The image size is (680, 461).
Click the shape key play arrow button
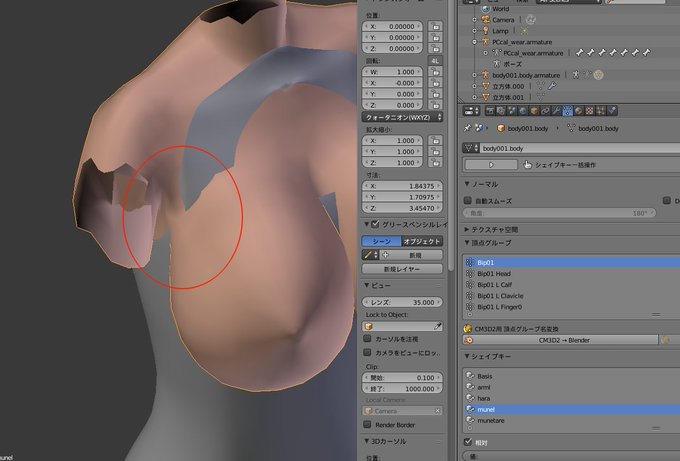[x=491, y=164]
